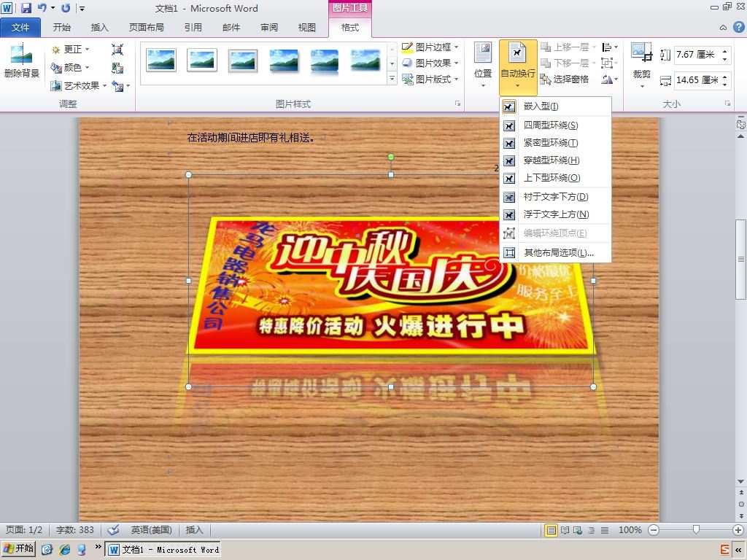Screen dimensions: 747x560
Task: Click the Compress Pictures icon in Adjust group
Action: pyautogui.click(x=117, y=50)
